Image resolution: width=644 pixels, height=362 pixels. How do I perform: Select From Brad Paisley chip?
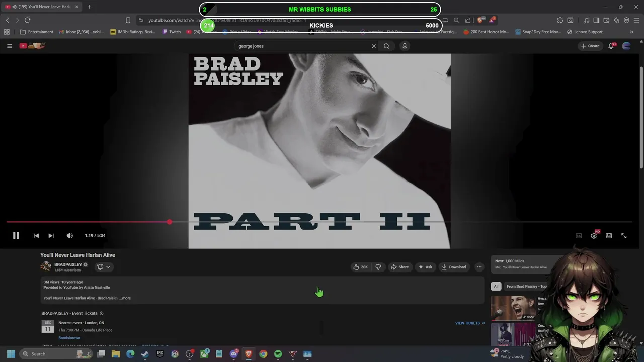(x=526, y=286)
